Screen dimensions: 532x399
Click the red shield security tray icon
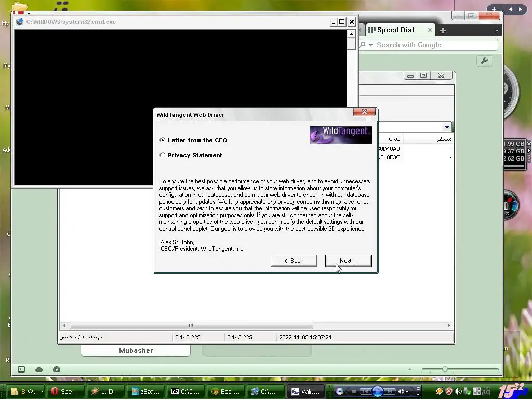[x=448, y=391]
